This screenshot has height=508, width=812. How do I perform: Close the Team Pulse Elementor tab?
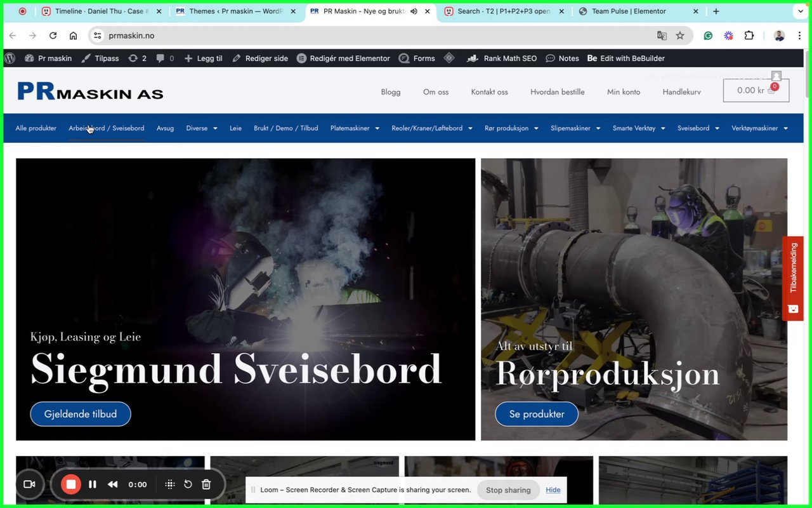click(x=695, y=11)
